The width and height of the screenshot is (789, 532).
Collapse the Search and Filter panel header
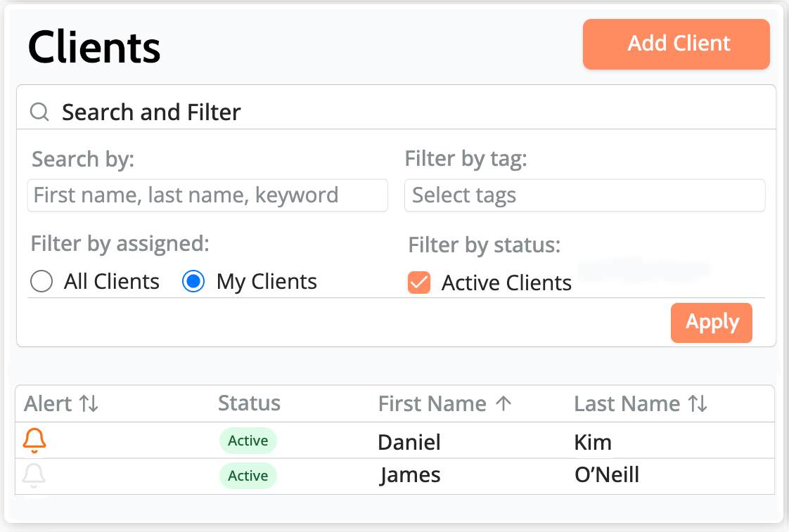click(151, 112)
